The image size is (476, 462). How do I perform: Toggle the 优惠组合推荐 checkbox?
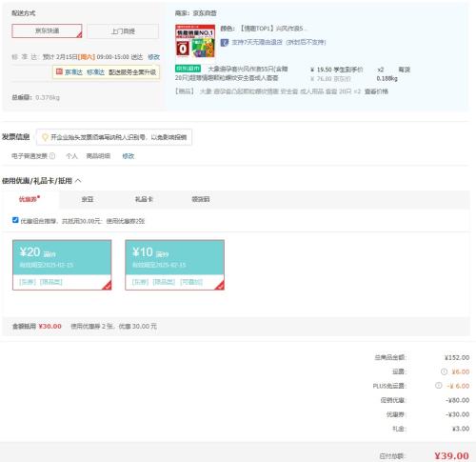[x=15, y=220]
